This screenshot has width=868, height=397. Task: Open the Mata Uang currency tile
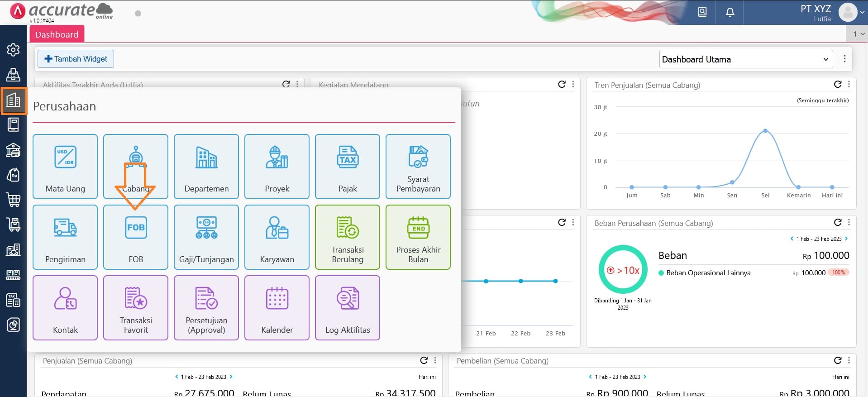65,167
